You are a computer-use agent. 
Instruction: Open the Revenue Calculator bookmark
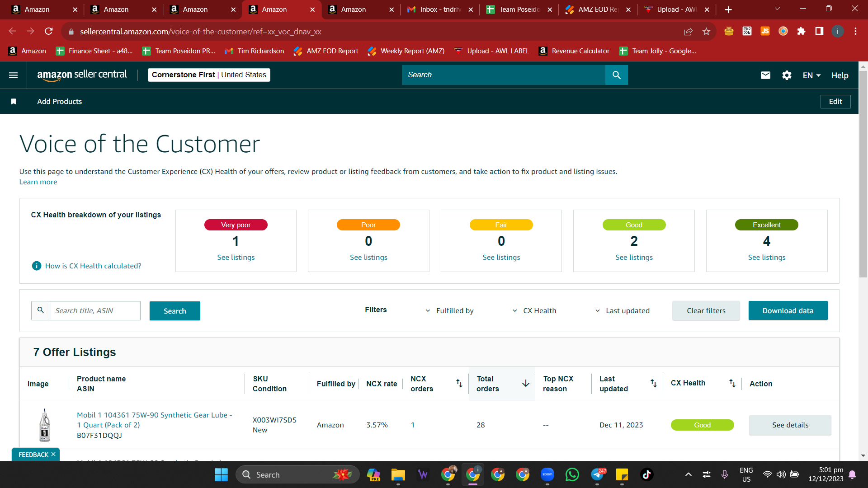tap(574, 51)
